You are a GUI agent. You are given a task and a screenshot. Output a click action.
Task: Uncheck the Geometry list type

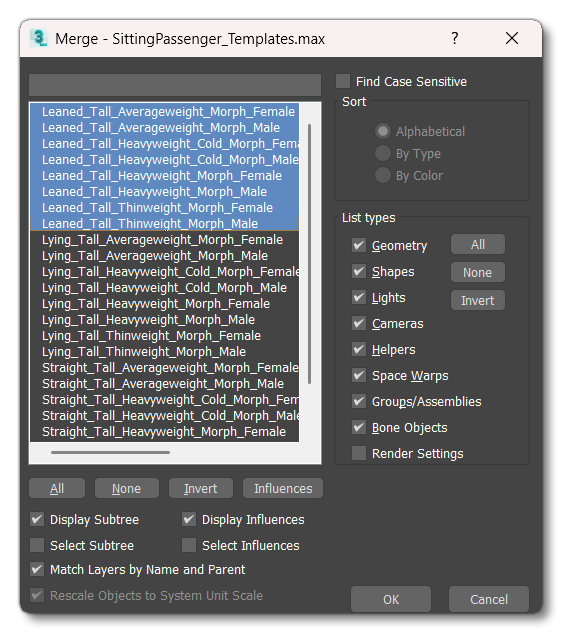tap(359, 245)
